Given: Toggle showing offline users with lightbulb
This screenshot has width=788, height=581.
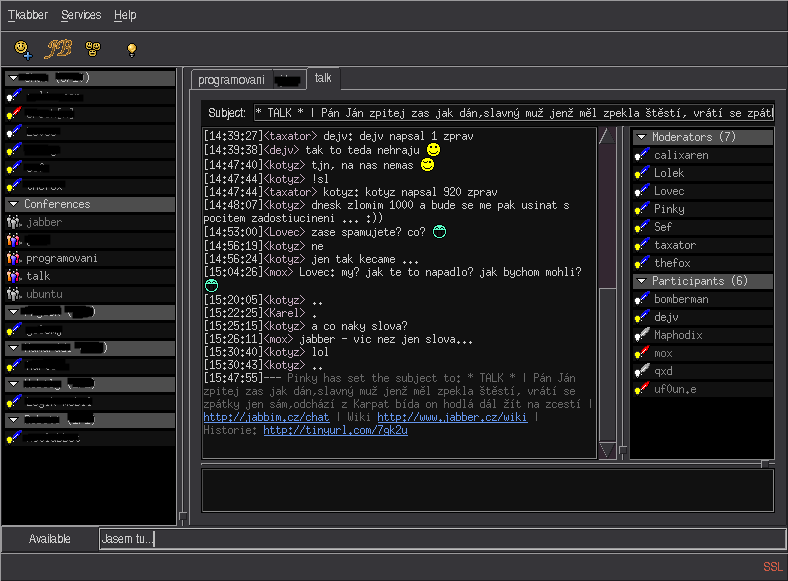Looking at the screenshot, I should pyautogui.click(x=131, y=49).
